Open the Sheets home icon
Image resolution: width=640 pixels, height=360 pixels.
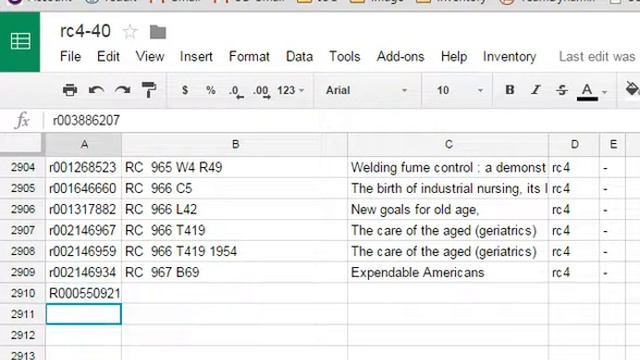(x=20, y=42)
